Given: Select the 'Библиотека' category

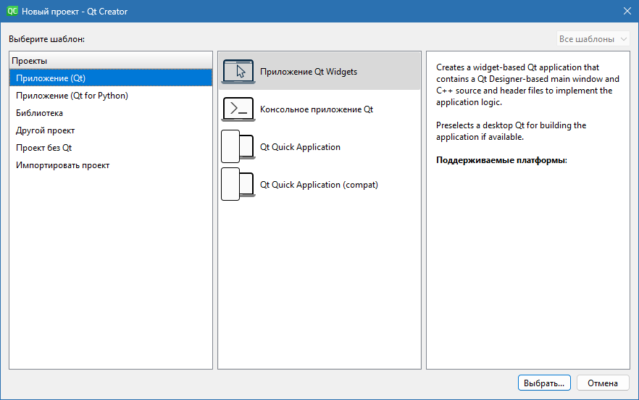Looking at the screenshot, I should pos(111,113).
